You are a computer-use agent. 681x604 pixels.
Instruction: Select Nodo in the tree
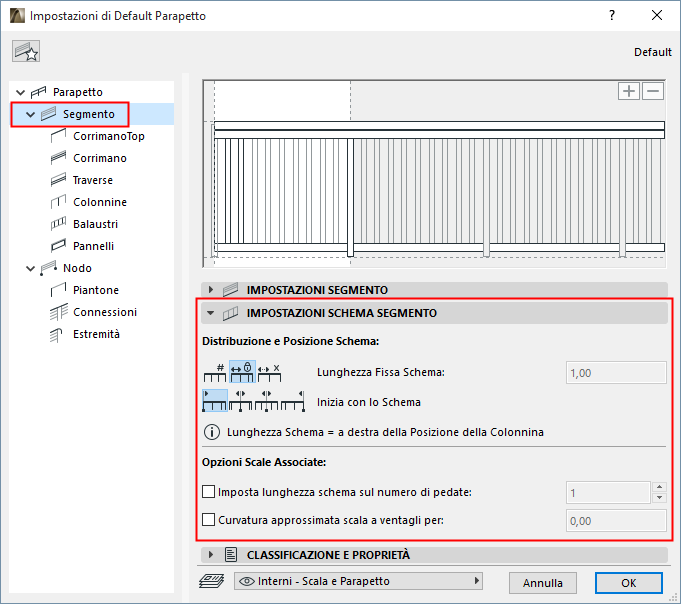tap(77, 268)
